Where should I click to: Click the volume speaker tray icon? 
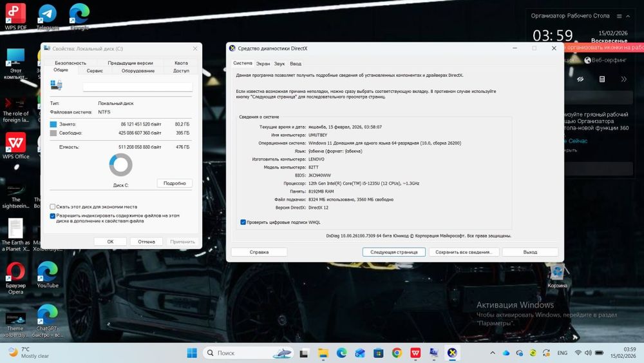pos(588,353)
